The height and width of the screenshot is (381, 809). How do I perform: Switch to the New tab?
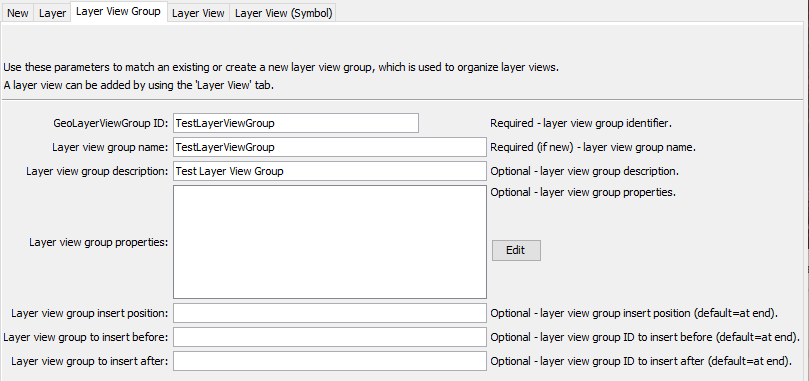click(x=18, y=13)
